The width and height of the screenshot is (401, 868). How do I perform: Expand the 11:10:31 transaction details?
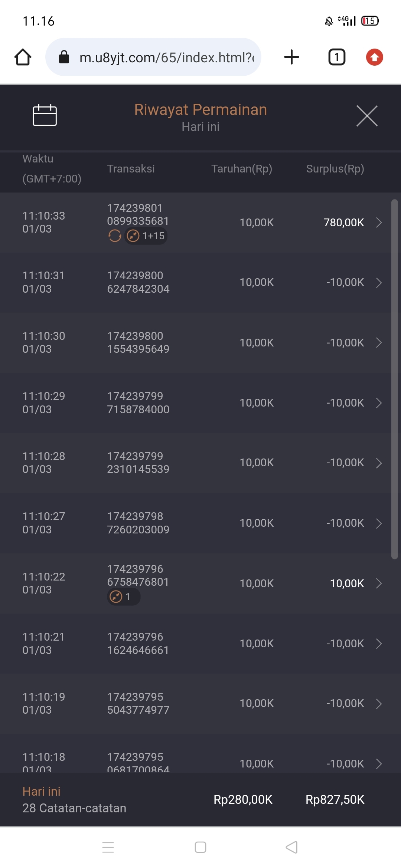(379, 283)
